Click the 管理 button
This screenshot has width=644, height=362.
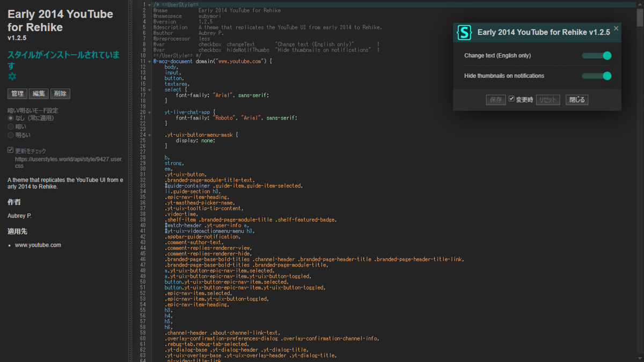[x=17, y=94]
